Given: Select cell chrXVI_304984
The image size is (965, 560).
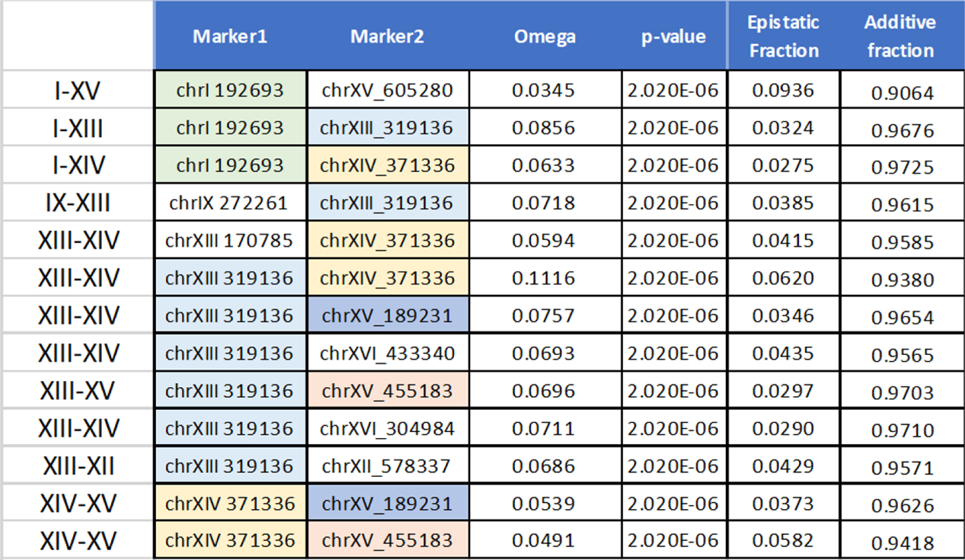Looking at the screenshot, I should pos(387,428).
